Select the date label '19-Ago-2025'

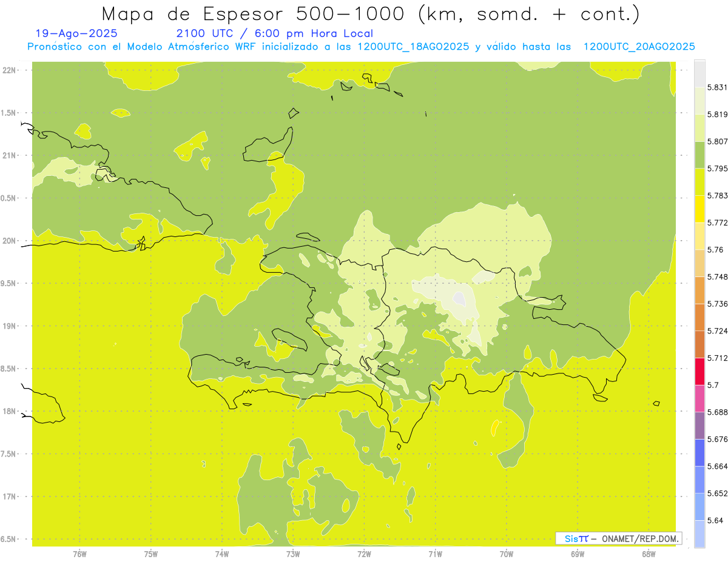[x=76, y=33]
